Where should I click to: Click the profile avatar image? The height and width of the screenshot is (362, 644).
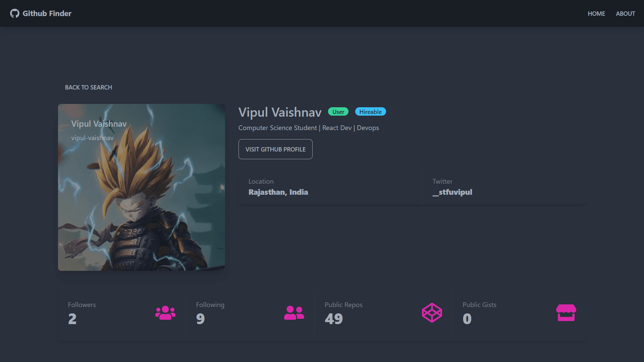(142, 187)
